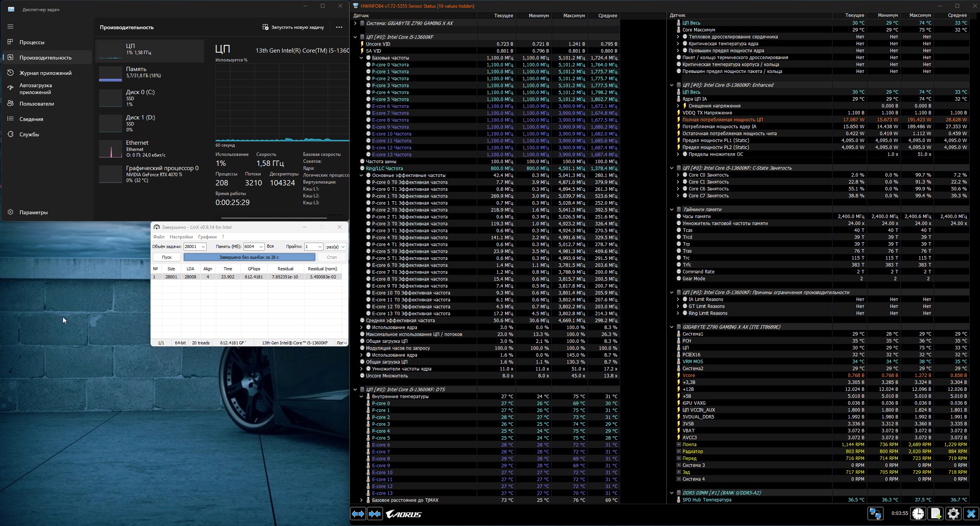
Task: Open HWiNFO sensor settings via the gear icon
Action: pos(953,514)
